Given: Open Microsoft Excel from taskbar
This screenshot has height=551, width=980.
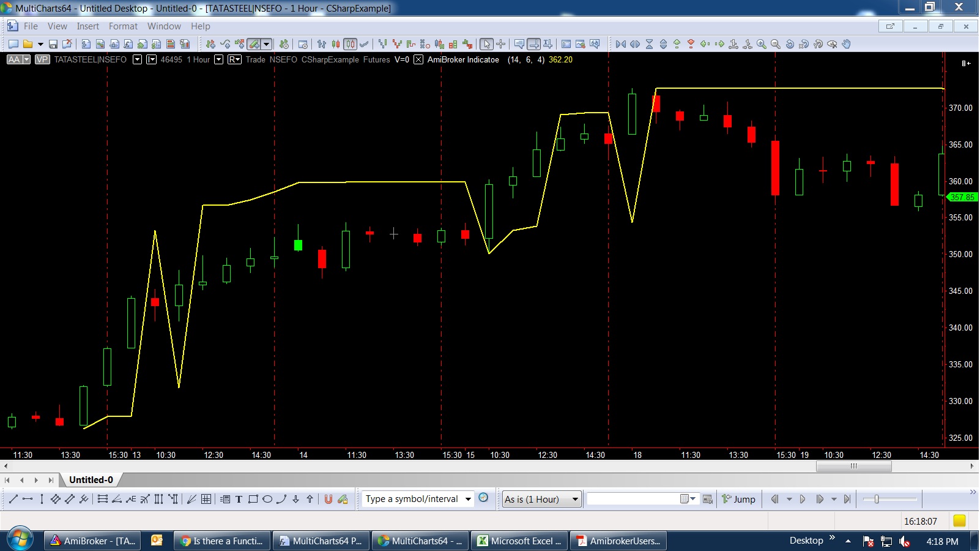Looking at the screenshot, I should [519, 541].
